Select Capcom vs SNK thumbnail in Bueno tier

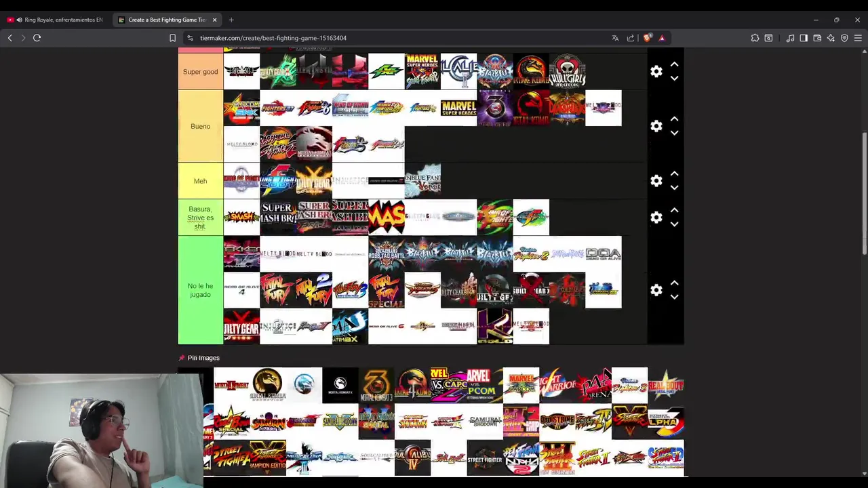tap(241, 108)
